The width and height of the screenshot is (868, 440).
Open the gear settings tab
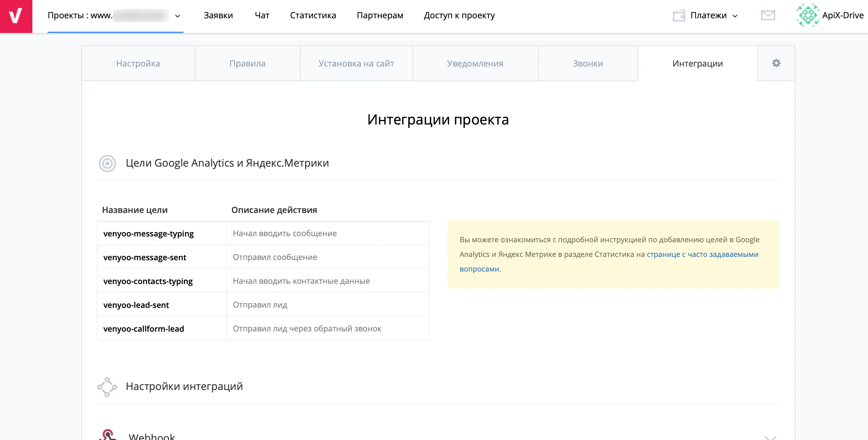776,63
